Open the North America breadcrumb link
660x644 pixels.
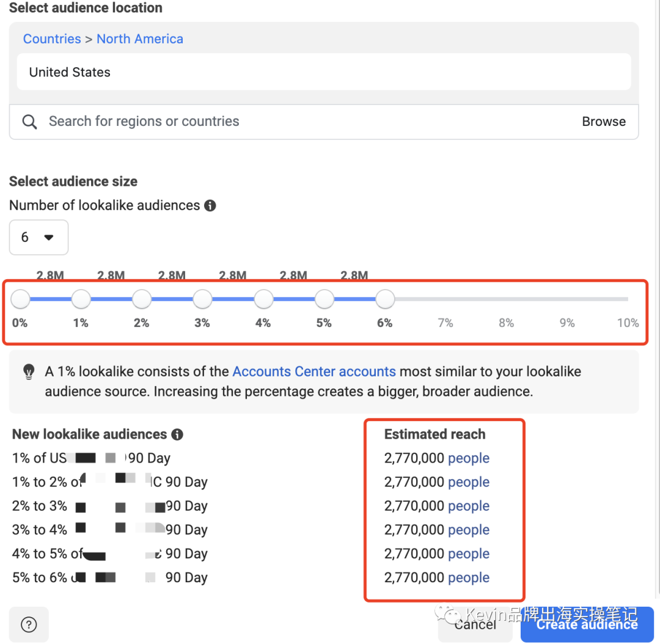pyautogui.click(x=140, y=39)
